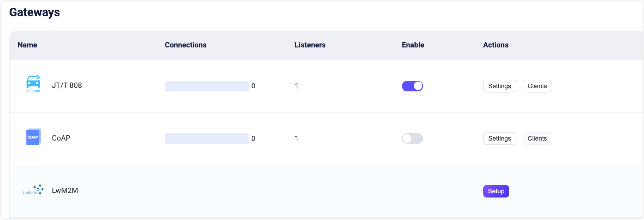
Task: Click the JT/T 808 connections progress bar
Action: 207,86
